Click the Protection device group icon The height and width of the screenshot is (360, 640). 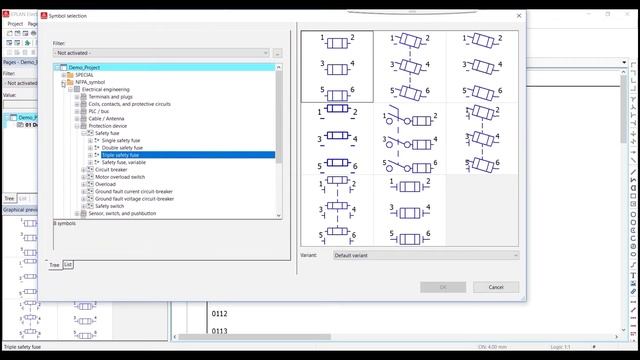(83, 126)
